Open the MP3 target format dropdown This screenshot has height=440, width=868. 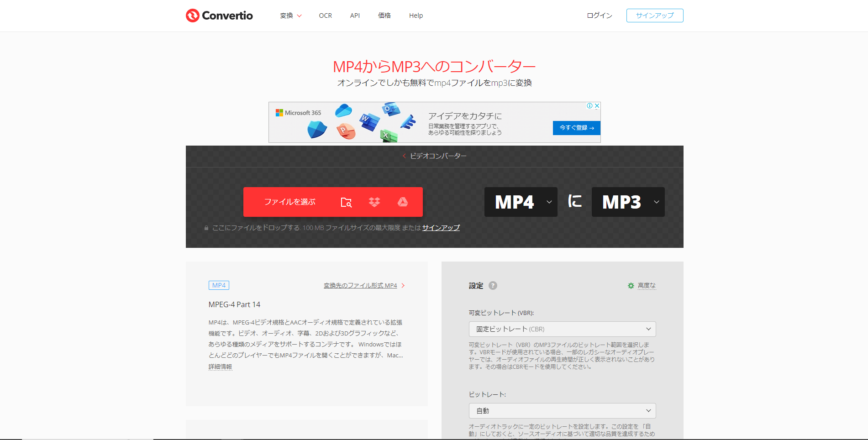pos(628,202)
